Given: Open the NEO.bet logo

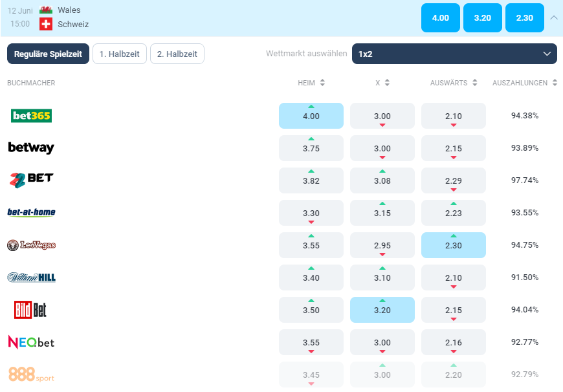Looking at the screenshot, I should point(31,342).
